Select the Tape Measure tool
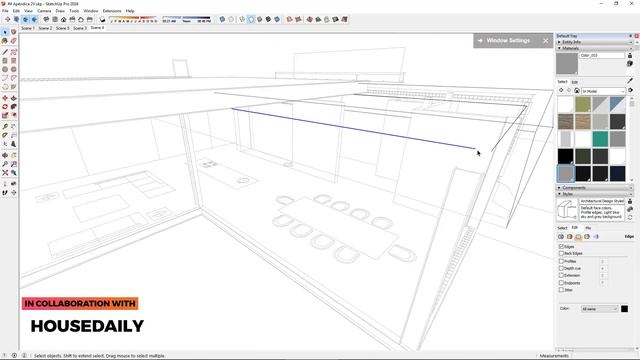The width and height of the screenshot is (640, 360). pyautogui.click(x=5, y=127)
